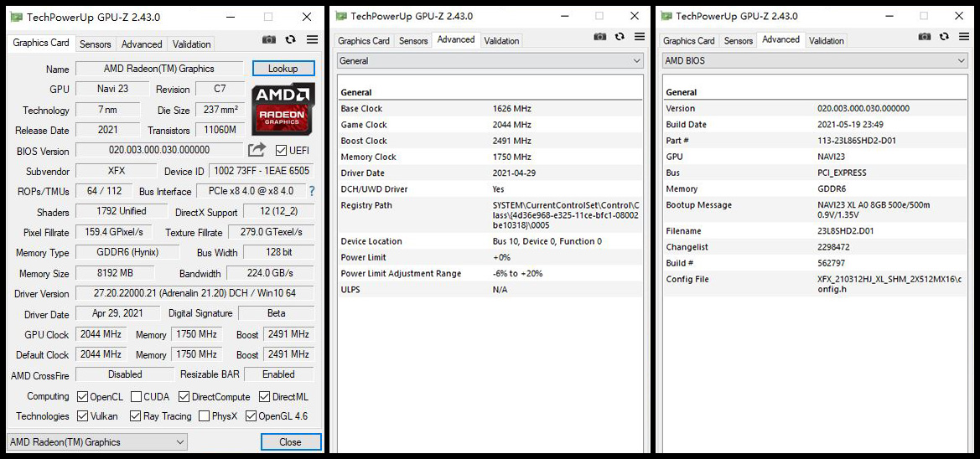Open the hamburger menu in the left window
980x459 pixels.
312,39
